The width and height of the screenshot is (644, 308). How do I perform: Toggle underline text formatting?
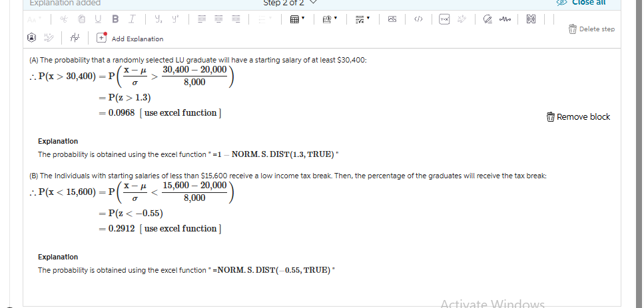click(98, 19)
